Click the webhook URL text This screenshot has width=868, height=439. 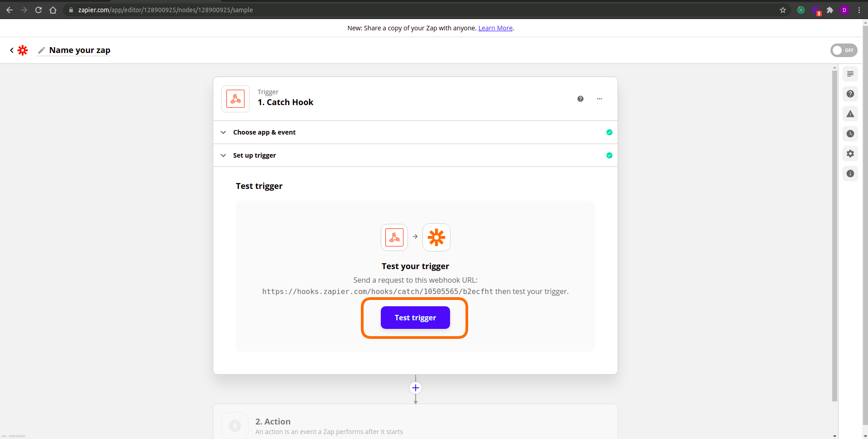[x=378, y=292]
